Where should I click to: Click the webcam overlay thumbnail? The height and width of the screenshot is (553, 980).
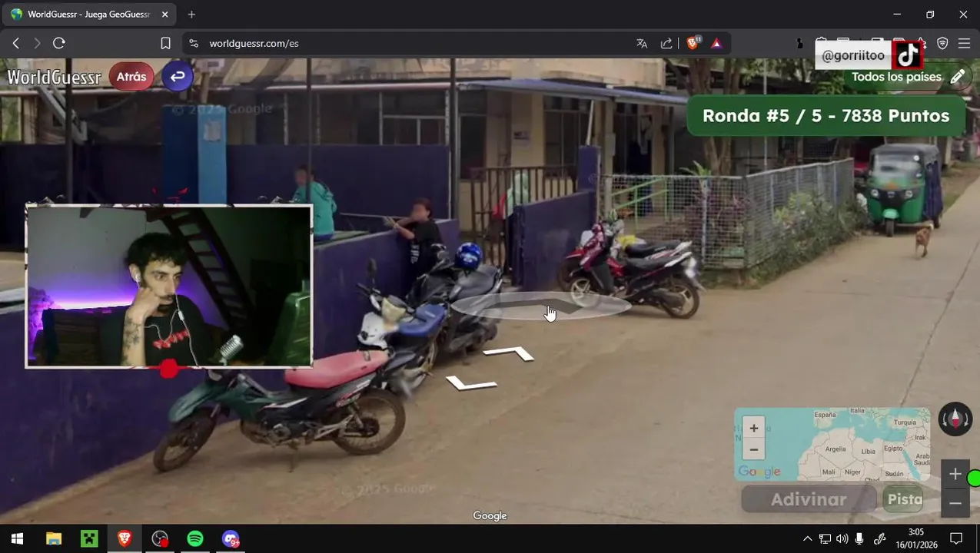click(x=169, y=286)
